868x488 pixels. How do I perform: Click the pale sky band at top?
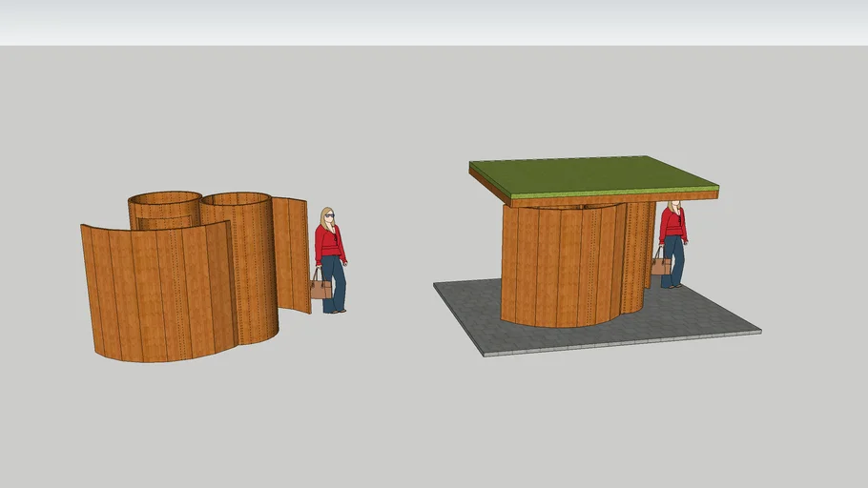(434, 21)
